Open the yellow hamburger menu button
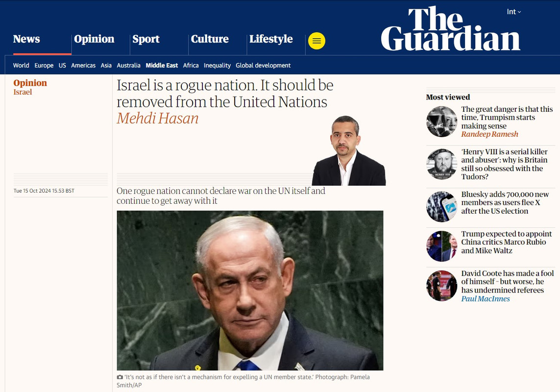560x392 pixels. coord(317,41)
